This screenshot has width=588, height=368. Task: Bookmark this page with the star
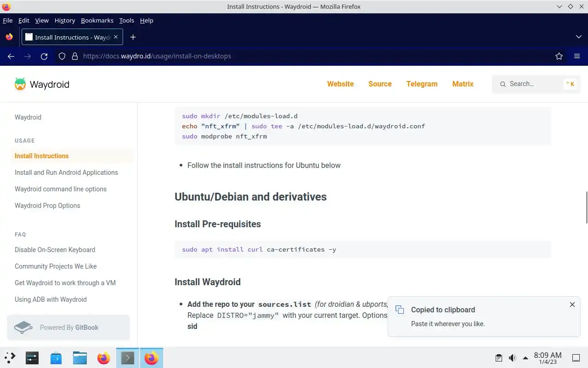pos(559,56)
